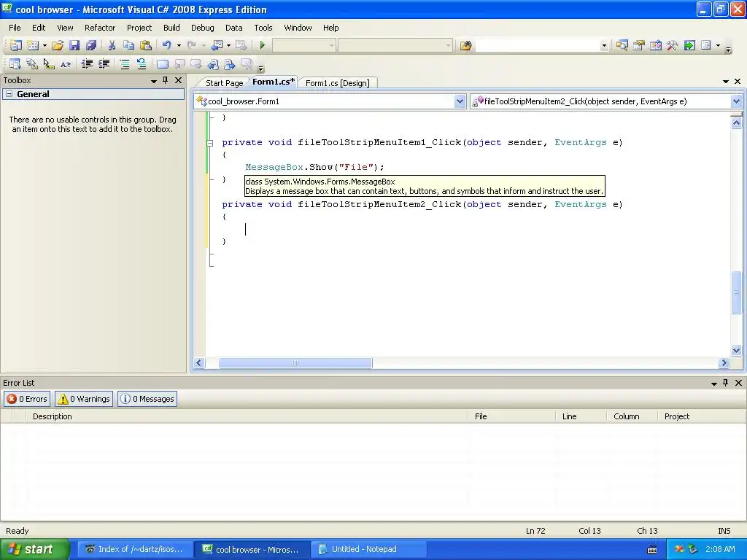Open the Edit menu
This screenshot has width=747, height=560.
(39, 28)
